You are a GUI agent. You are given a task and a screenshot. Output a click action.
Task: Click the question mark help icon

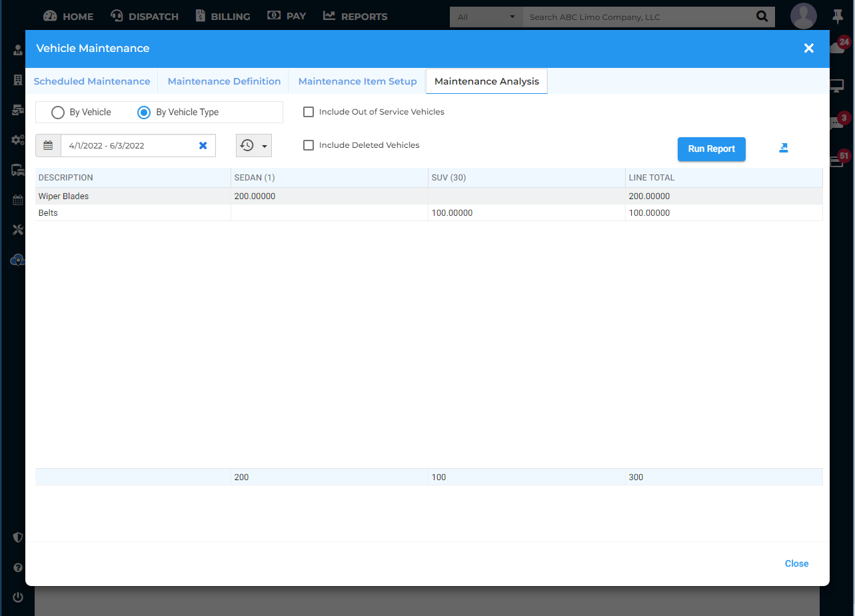tap(18, 568)
